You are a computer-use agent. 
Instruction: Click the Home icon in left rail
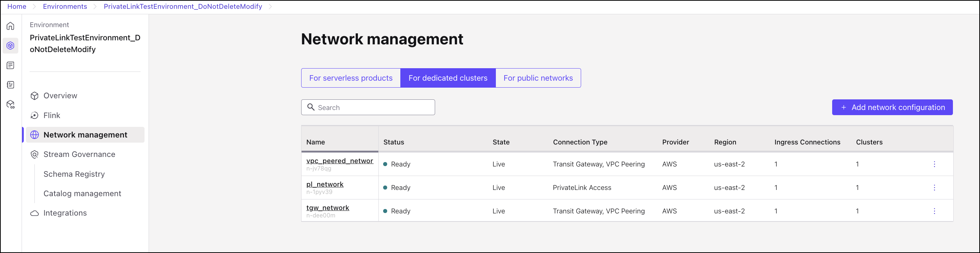click(x=11, y=26)
